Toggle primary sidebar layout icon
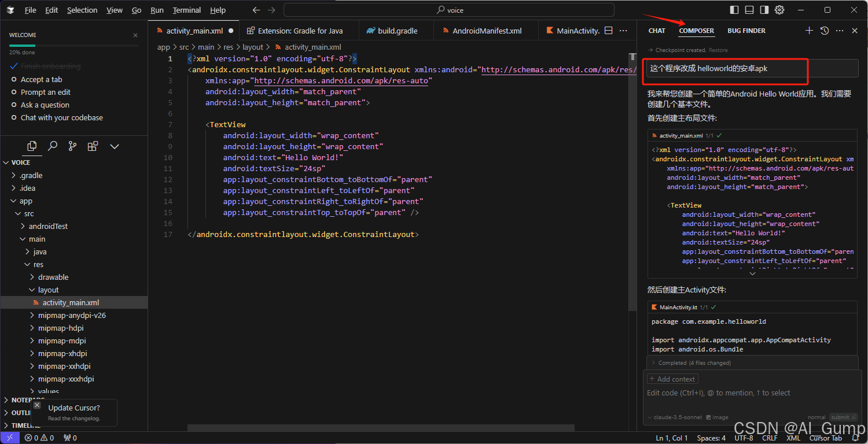Screen dimensions: 868x444 (734, 10)
